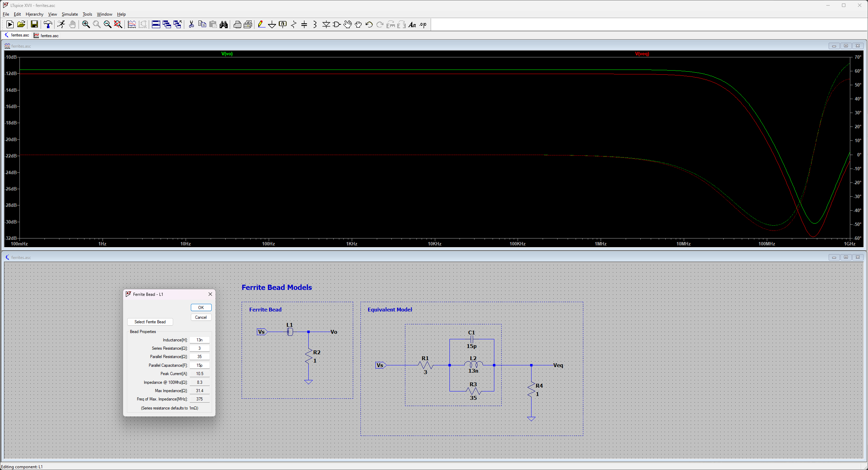Open the Component gate icon
868x470 pixels.
tap(337, 24)
